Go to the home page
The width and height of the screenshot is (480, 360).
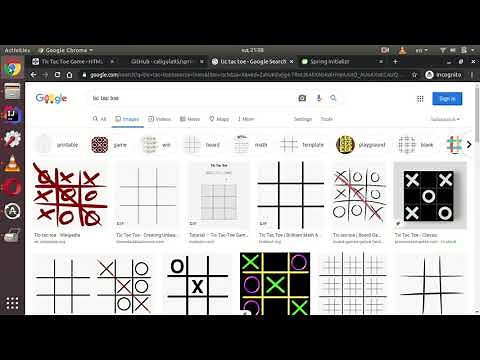(x=69, y=75)
